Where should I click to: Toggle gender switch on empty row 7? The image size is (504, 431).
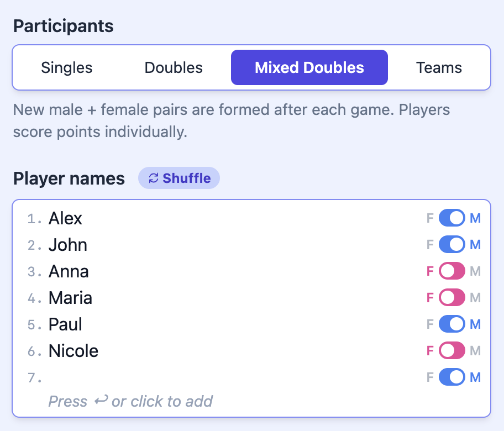(452, 377)
